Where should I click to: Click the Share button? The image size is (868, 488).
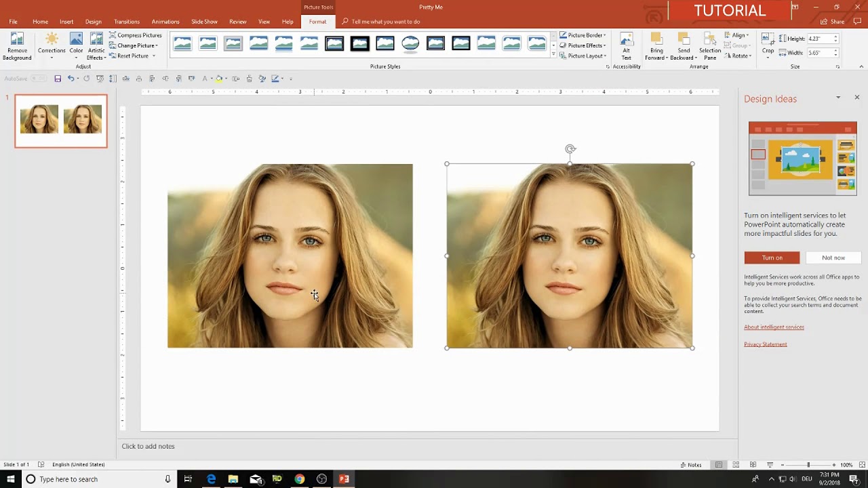click(833, 22)
